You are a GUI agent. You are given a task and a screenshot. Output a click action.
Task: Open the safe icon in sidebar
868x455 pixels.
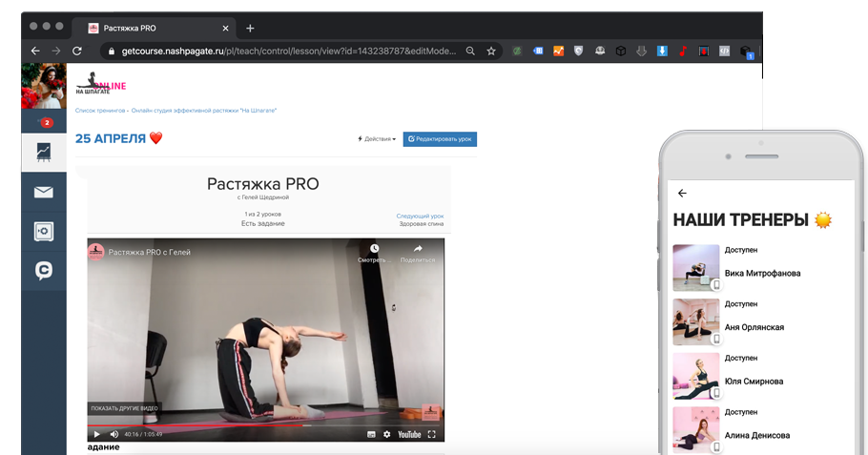click(44, 231)
